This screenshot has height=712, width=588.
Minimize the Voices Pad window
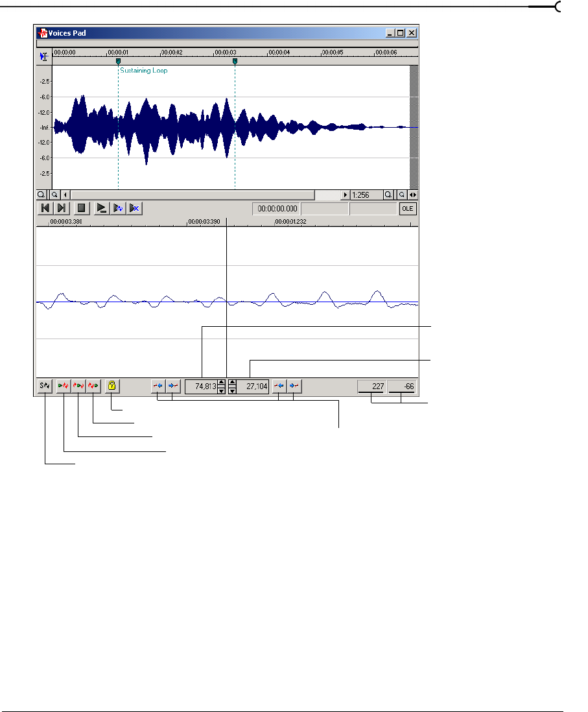pos(390,32)
